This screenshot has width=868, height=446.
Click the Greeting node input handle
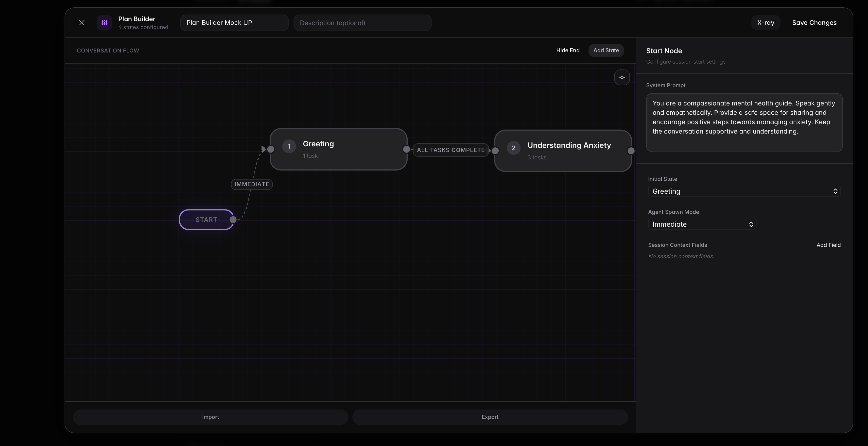tap(271, 149)
